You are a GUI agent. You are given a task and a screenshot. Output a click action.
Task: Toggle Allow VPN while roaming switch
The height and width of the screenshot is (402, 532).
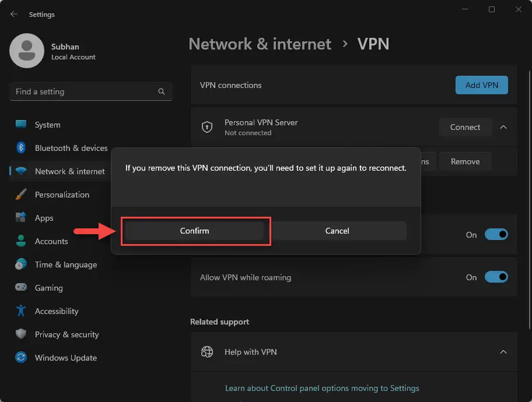pyautogui.click(x=496, y=277)
